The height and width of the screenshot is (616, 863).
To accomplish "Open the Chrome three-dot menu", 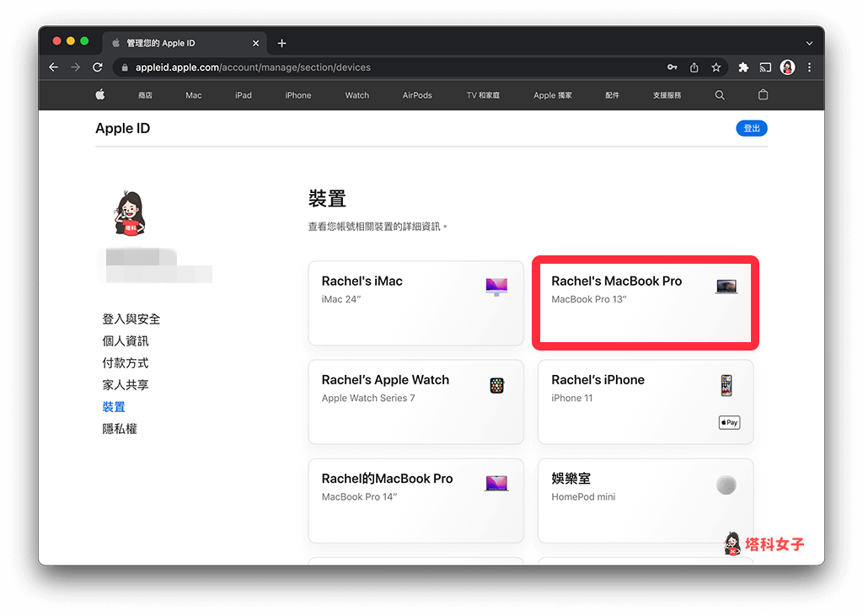I will coord(809,67).
